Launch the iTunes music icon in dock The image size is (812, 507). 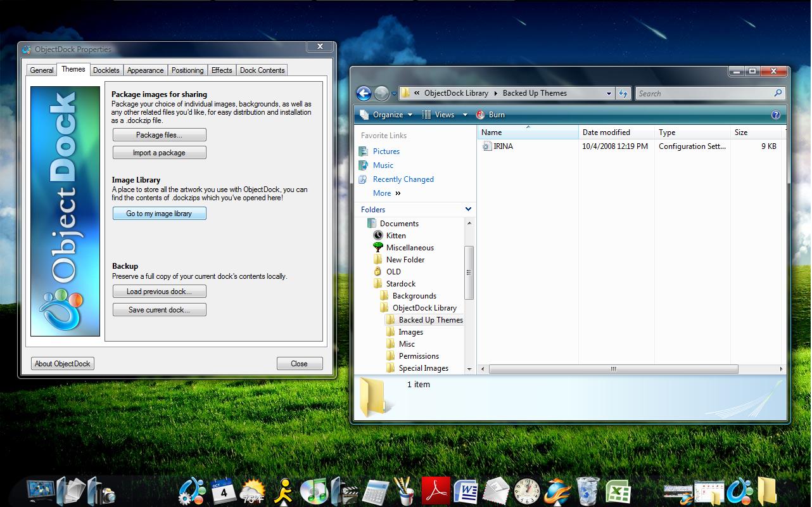(313, 491)
